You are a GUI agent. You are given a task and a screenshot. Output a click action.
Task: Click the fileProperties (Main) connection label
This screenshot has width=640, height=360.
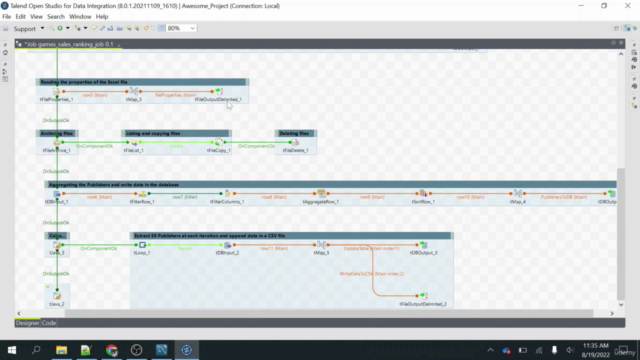(x=176, y=95)
